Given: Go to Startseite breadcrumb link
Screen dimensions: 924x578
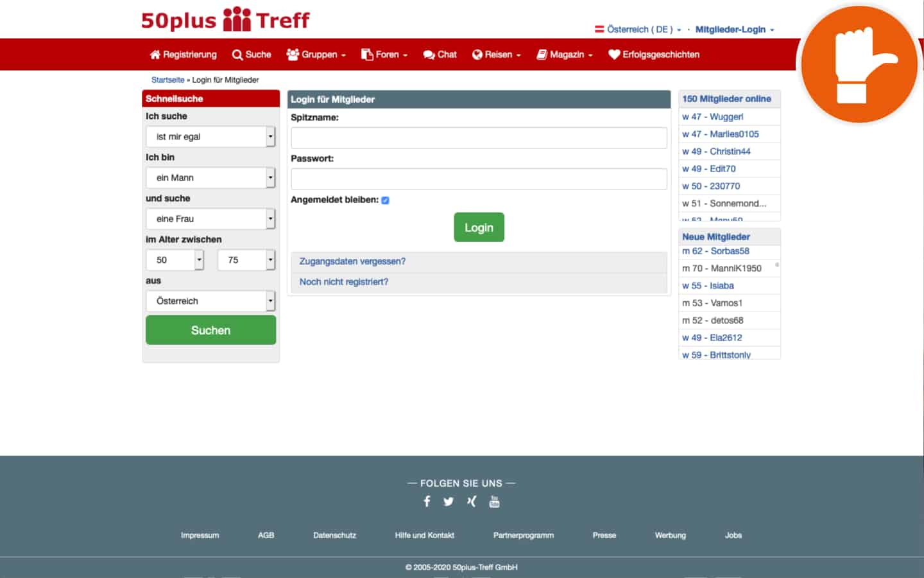Looking at the screenshot, I should point(167,80).
